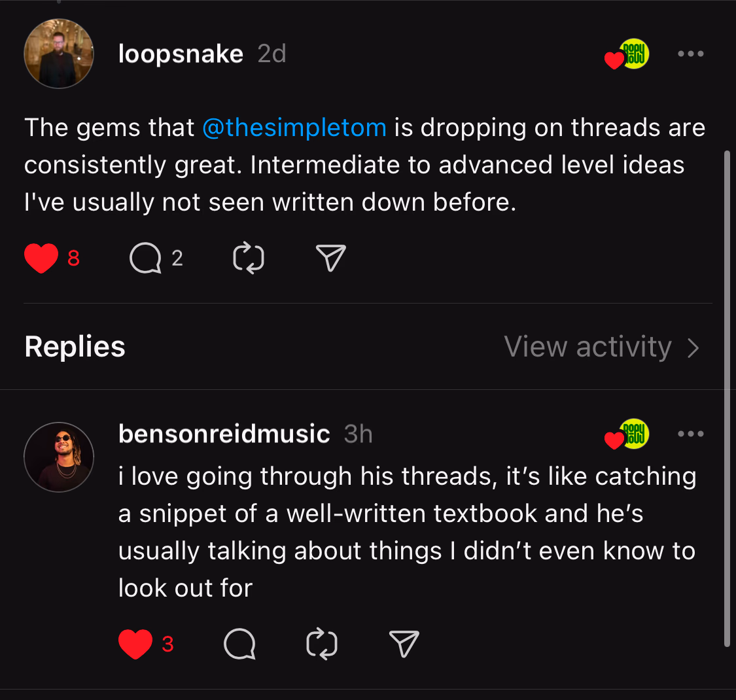This screenshot has height=700, width=736.
Task: Unlike bensonreidmusic's reply heart
Action: pos(135,644)
